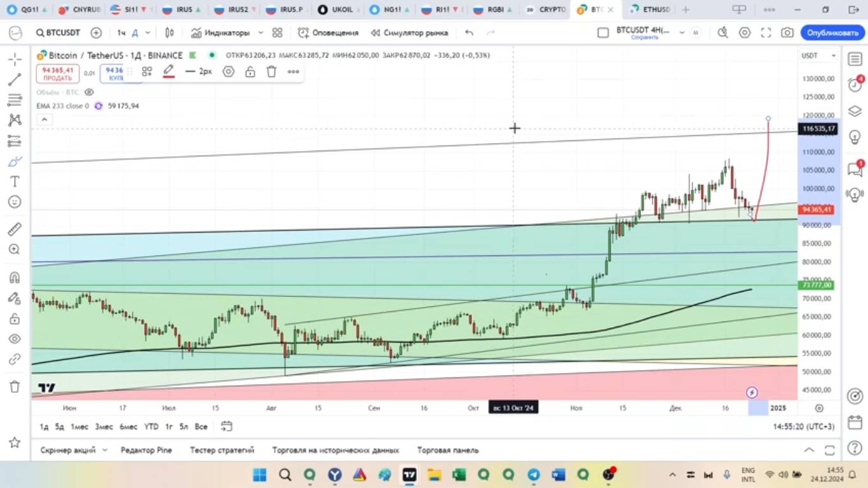The image size is (868, 488).
Task: Expand the indicators favorites dropdown arrow
Action: click(x=261, y=32)
